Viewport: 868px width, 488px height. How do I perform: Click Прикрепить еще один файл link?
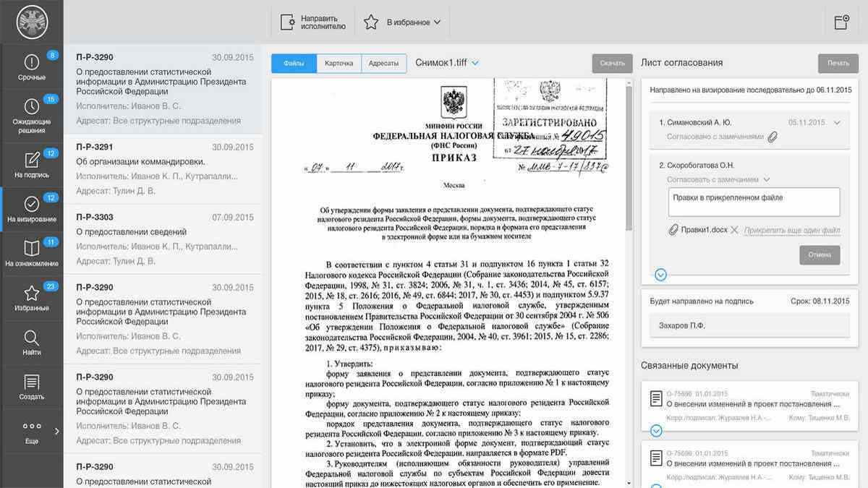(x=792, y=231)
